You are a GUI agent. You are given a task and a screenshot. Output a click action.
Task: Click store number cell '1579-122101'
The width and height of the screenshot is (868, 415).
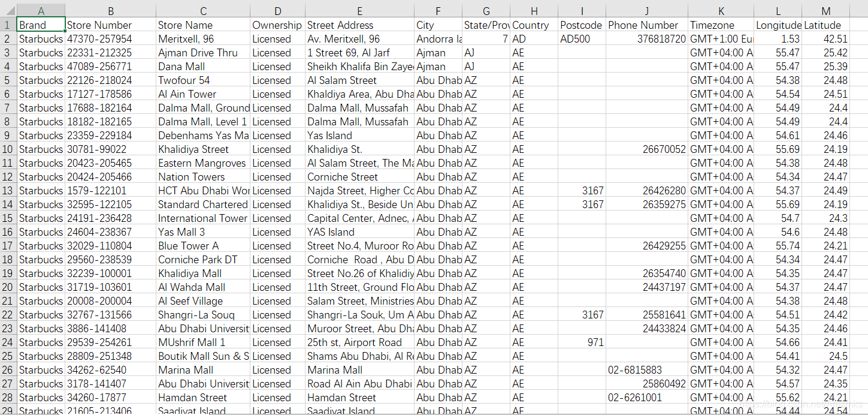tap(111, 191)
